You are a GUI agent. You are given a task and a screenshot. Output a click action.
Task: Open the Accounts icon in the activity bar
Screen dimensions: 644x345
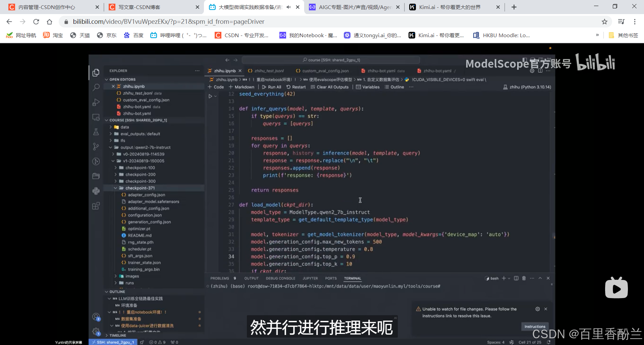pos(96,317)
